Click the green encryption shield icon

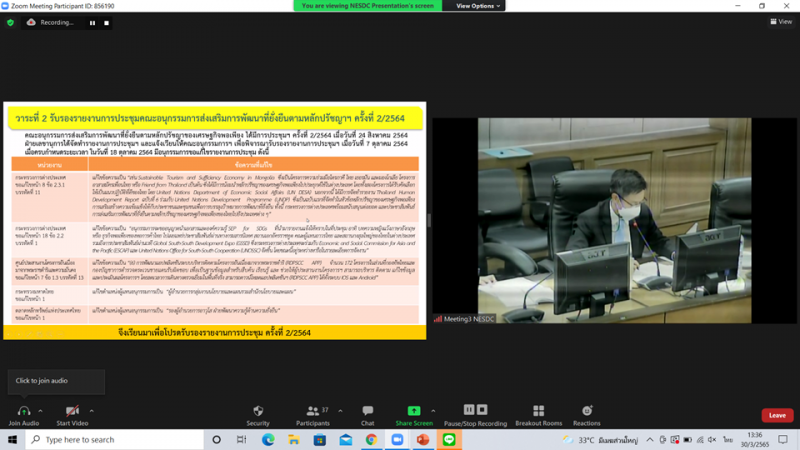(10, 23)
